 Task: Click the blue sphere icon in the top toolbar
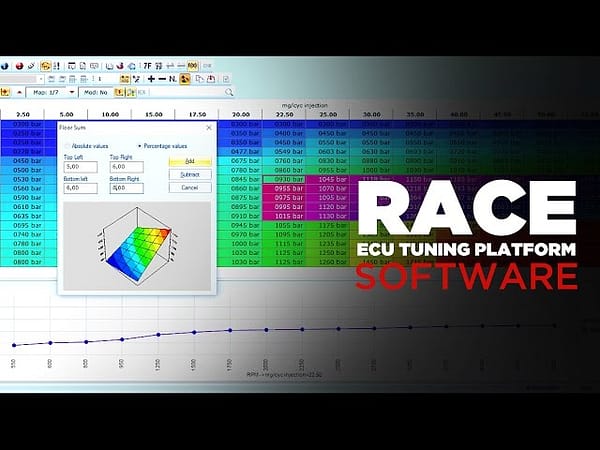point(5,66)
